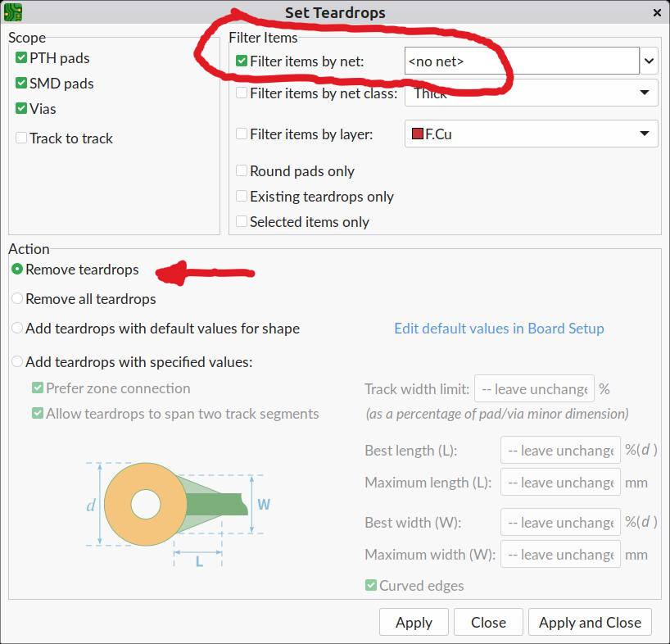Check Existing teardrops only
The width and height of the screenshot is (670, 644).
[x=242, y=196]
